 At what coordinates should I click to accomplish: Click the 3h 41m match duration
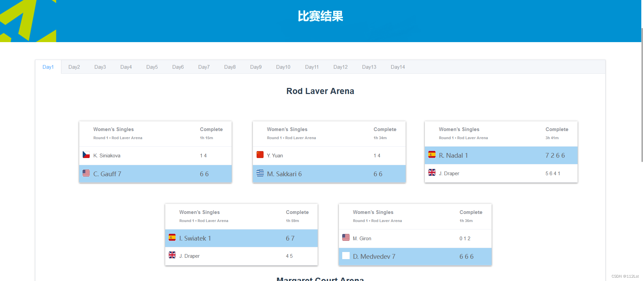(552, 138)
